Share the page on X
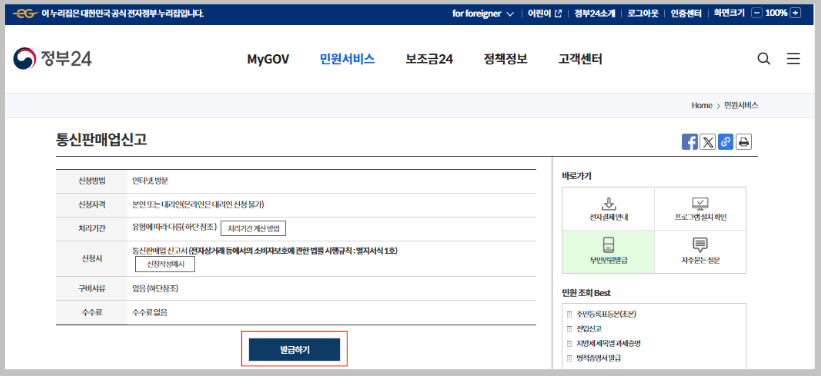Image resolution: width=821 pixels, height=376 pixels. pos(708,142)
